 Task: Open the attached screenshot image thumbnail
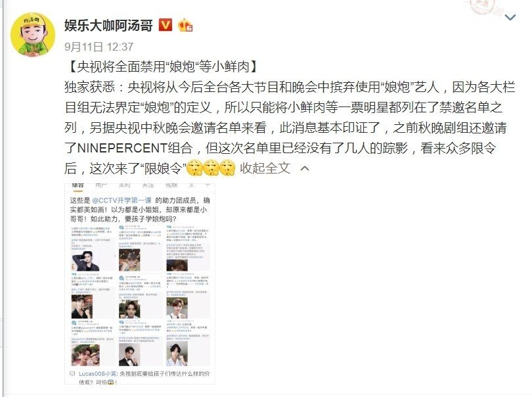140,283
